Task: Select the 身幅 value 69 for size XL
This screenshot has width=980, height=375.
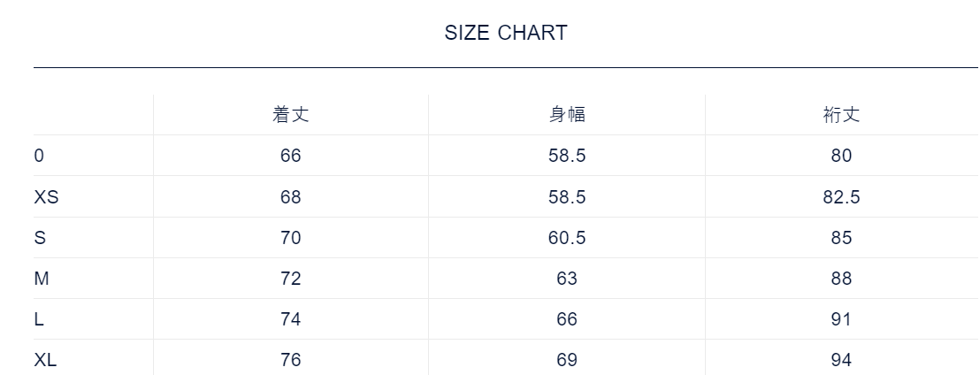Action: point(567,360)
